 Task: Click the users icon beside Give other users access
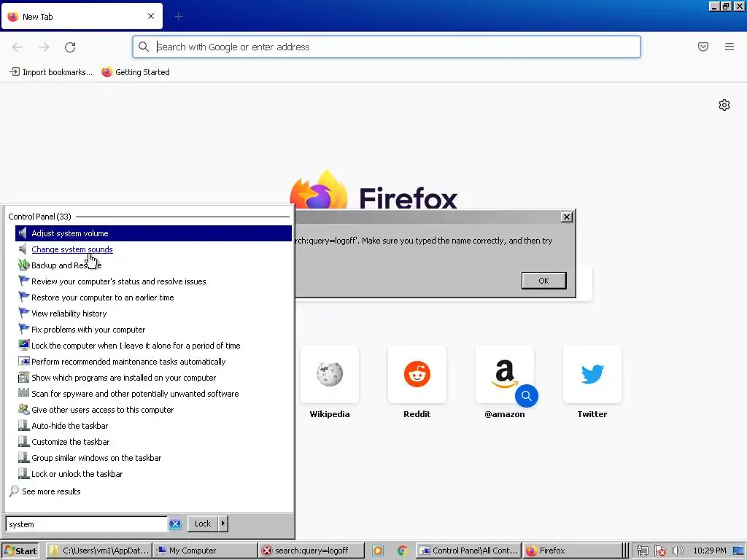[23, 409]
